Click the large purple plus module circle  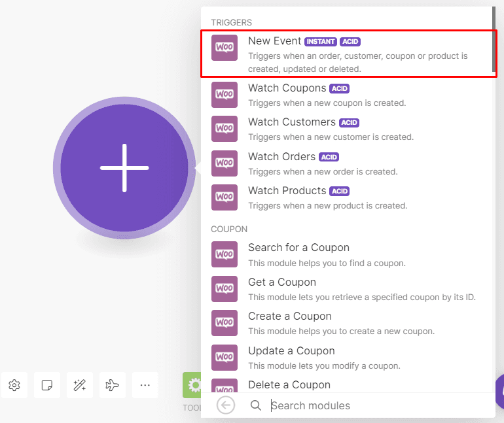[x=124, y=168]
